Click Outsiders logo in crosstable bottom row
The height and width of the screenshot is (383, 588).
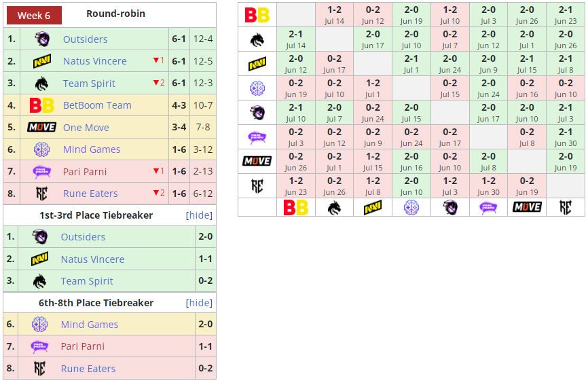(x=449, y=207)
